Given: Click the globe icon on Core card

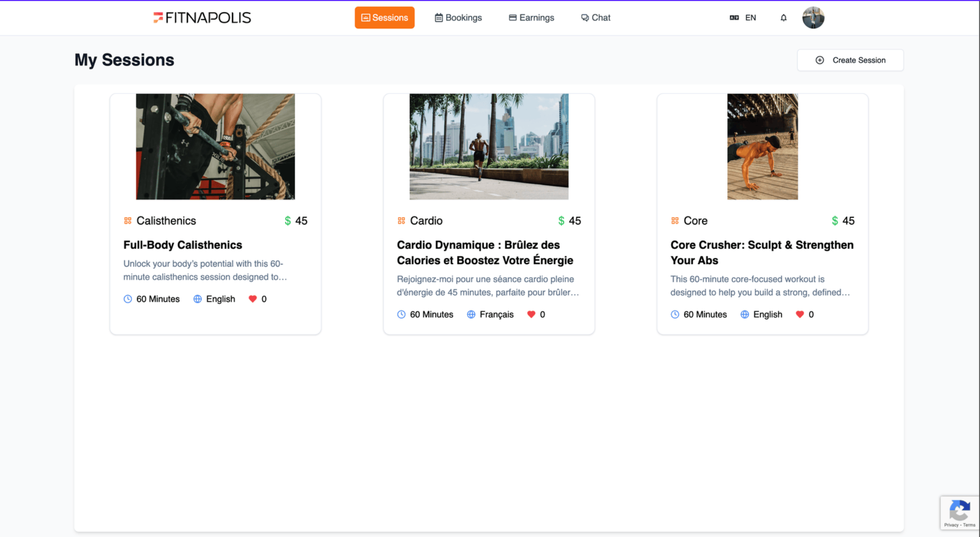Looking at the screenshot, I should click(x=745, y=314).
